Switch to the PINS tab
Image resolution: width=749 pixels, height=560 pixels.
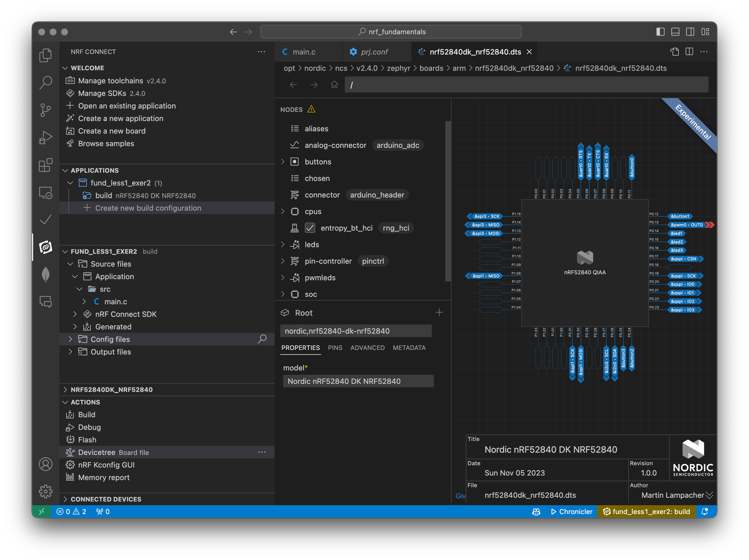tap(335, 348)
